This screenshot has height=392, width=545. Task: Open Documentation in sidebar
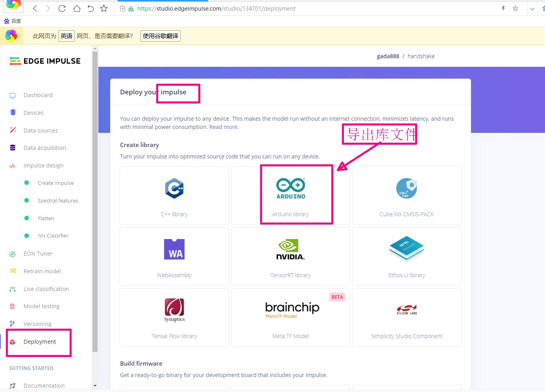tap(44, 386)
